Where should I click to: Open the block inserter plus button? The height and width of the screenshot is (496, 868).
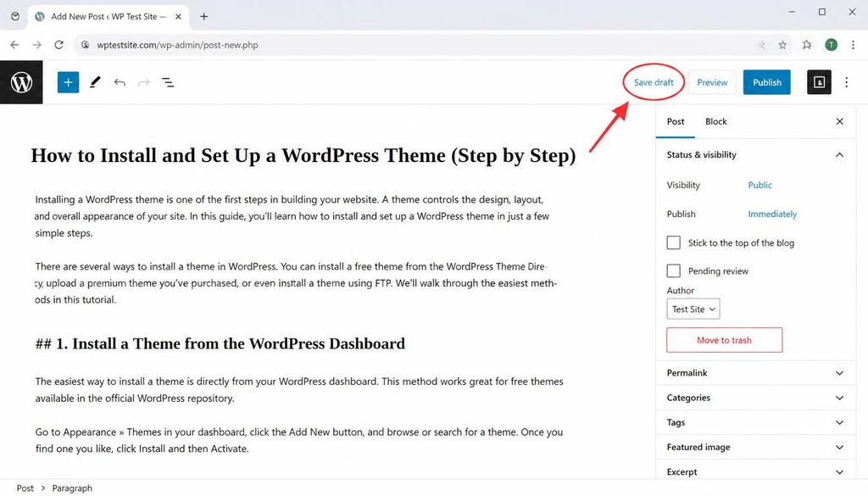coord(68,82)
